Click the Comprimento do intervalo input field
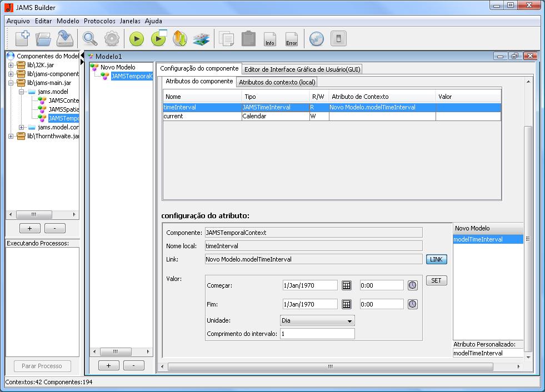 (317, 334)
